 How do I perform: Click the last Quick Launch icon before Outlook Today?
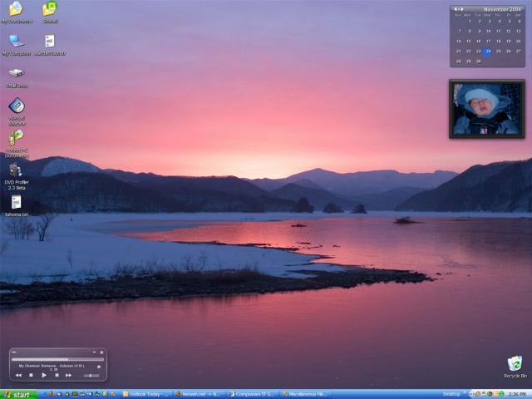coord(113,394)
